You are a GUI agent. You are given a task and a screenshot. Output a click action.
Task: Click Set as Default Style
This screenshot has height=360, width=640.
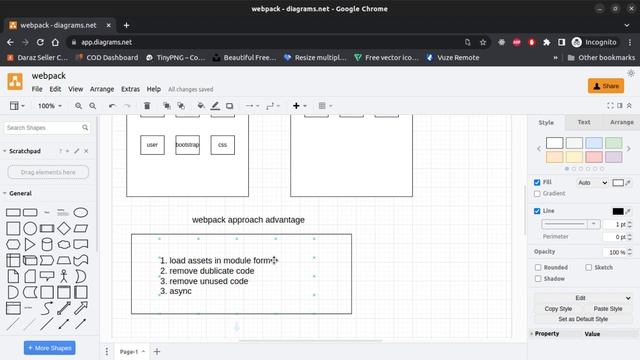pyautogui.click(x=583, y=319)
